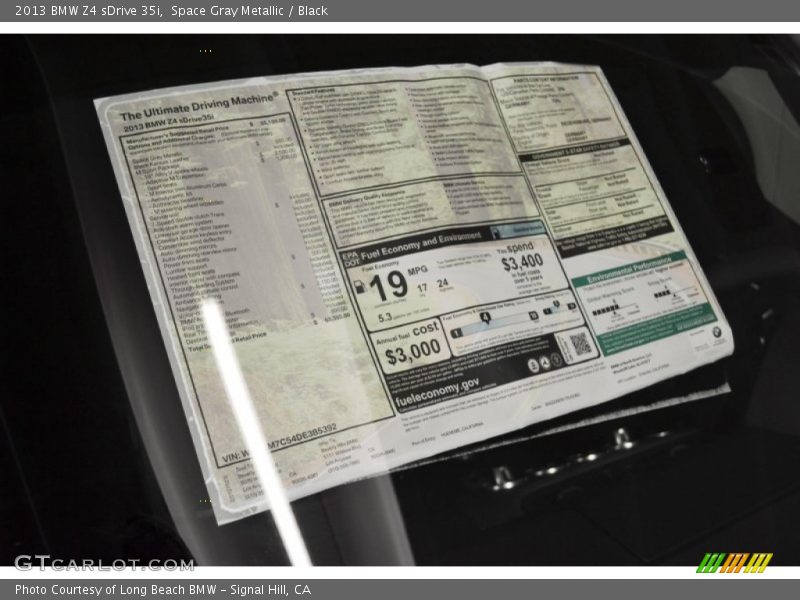Click the large 19 MPG rating
The image size is (800, 600).
(388, 286)
